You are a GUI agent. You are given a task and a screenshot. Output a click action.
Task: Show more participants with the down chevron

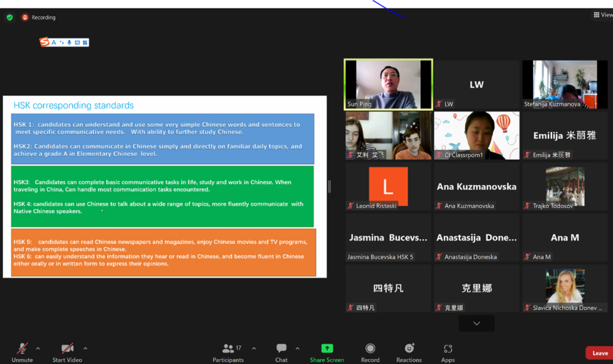coord(477,323)
